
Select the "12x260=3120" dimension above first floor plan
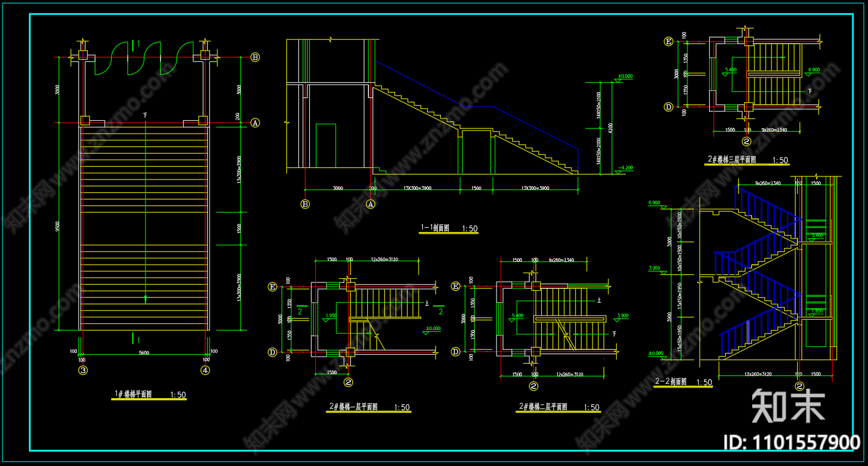click(384, 259)
